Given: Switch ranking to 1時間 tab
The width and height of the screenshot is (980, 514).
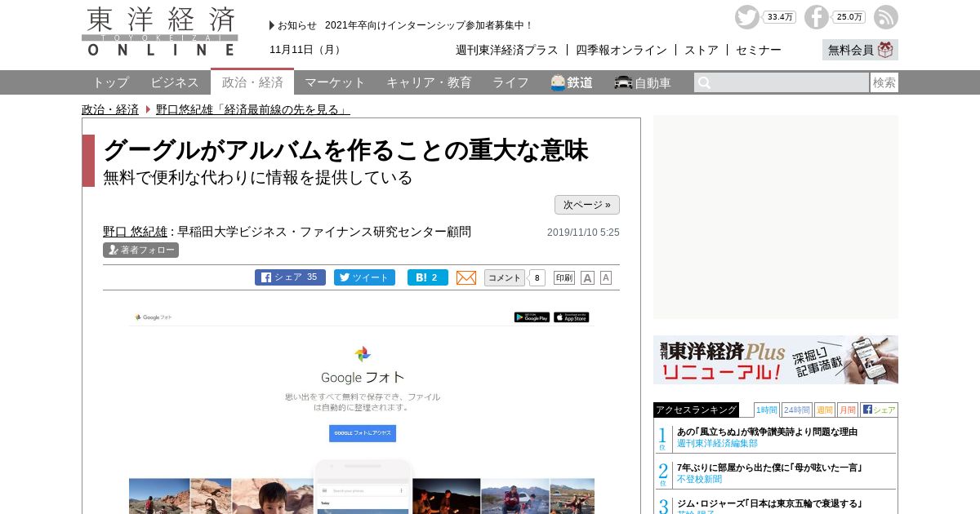Looking at the screenshot, I should [766, 410].
